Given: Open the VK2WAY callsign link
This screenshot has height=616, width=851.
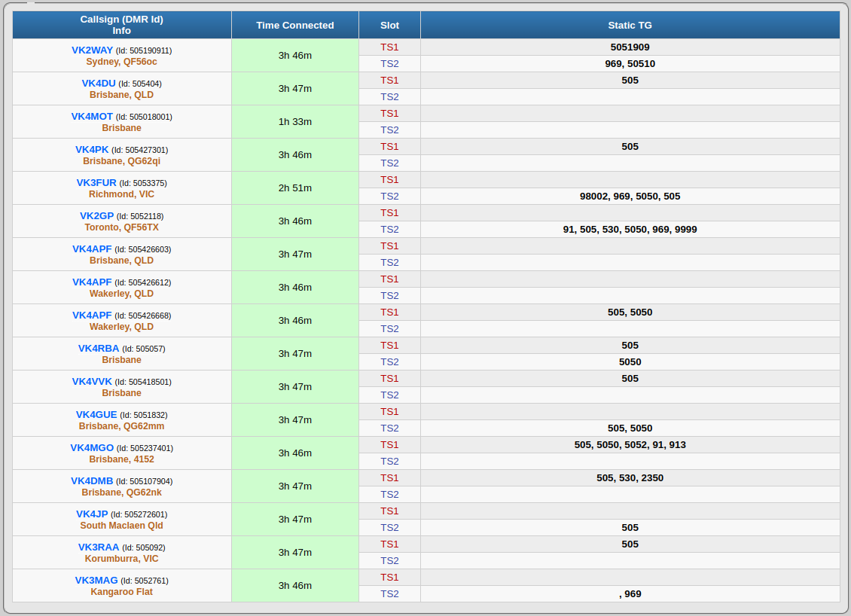Looking at the screenshot, I should point(92,50).
